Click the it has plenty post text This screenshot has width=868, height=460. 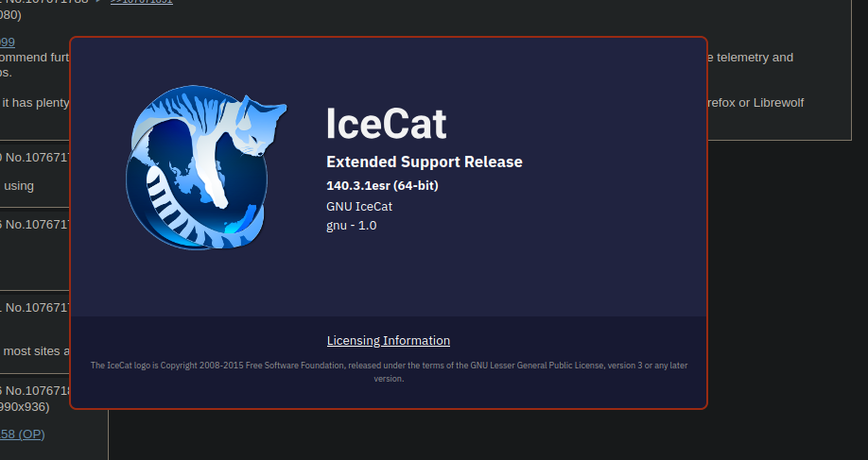[35, 103]
